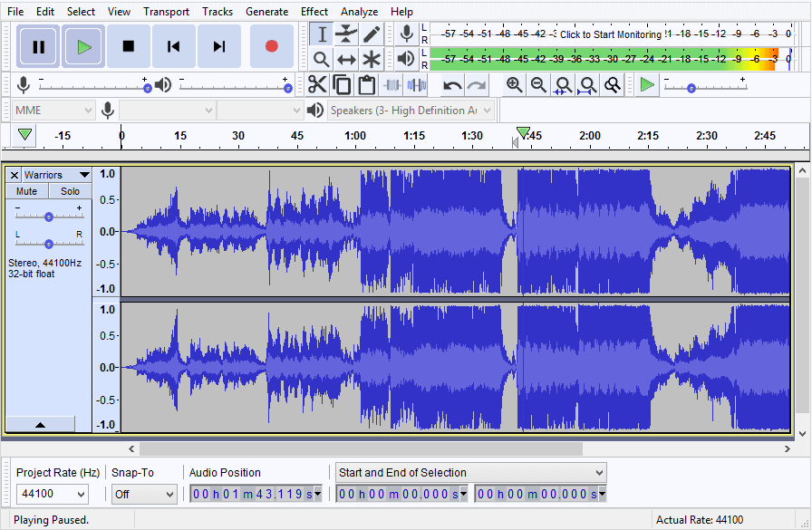Open the Generate menu
The image size is (812, 530).
(267, 12)
